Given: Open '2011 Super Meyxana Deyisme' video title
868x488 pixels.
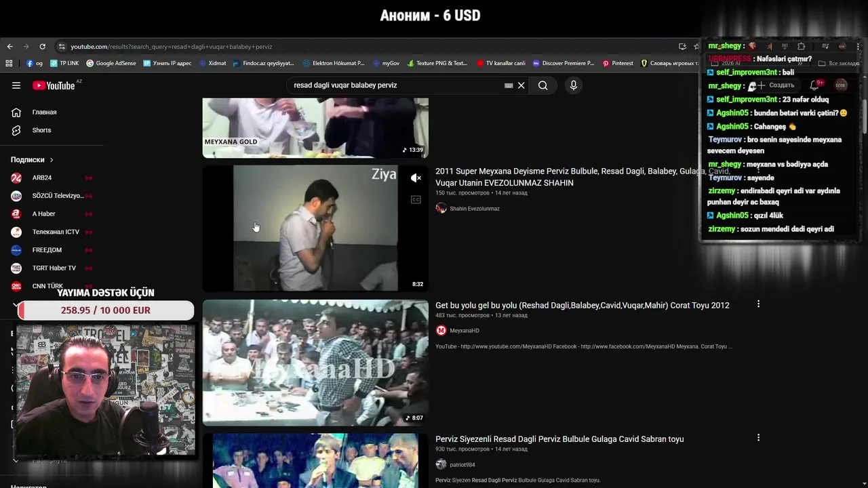Looking at the screenshot, I should coord(582,177).
